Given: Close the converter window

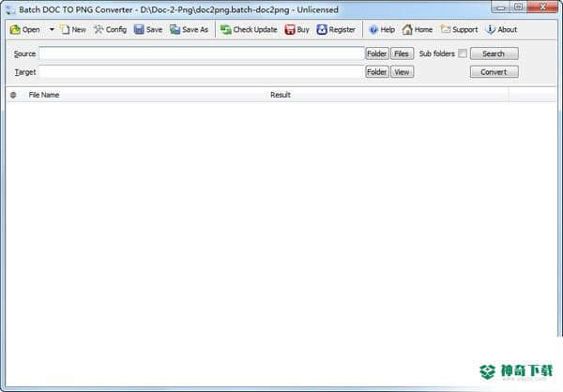Looking at the screenshot, I should point(542,7).
